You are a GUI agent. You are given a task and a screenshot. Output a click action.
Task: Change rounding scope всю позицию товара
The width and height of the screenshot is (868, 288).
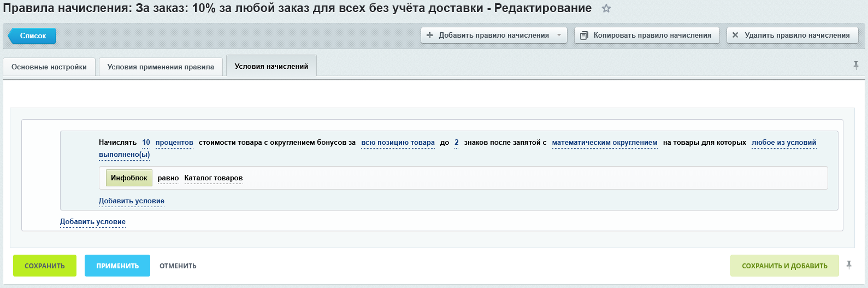point(398,143)
